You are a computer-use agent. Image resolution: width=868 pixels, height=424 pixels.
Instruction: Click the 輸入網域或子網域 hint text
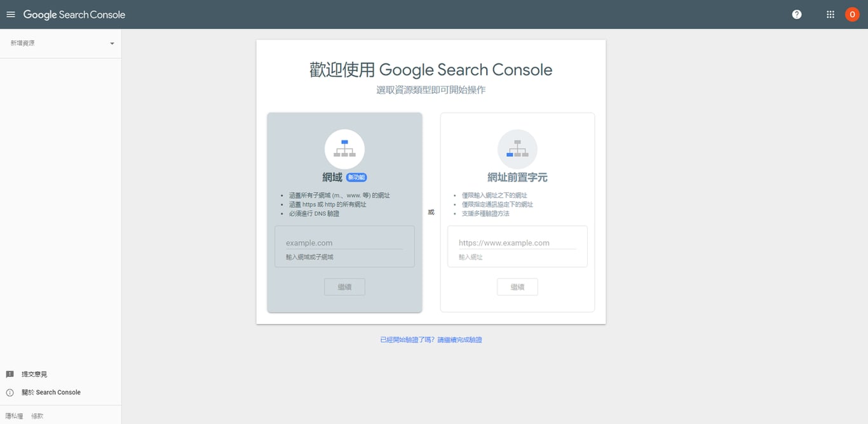pos(309,257)
